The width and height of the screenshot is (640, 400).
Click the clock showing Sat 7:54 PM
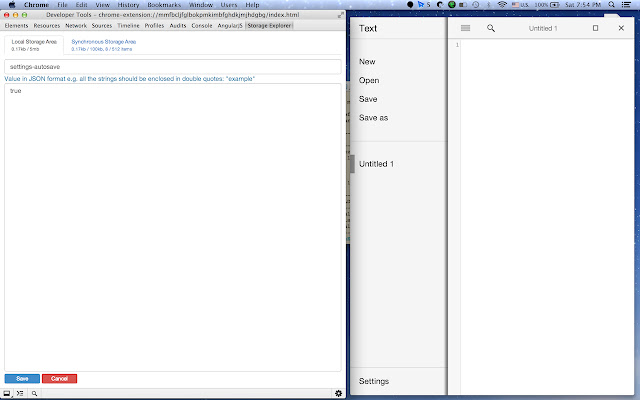[583, 4]
